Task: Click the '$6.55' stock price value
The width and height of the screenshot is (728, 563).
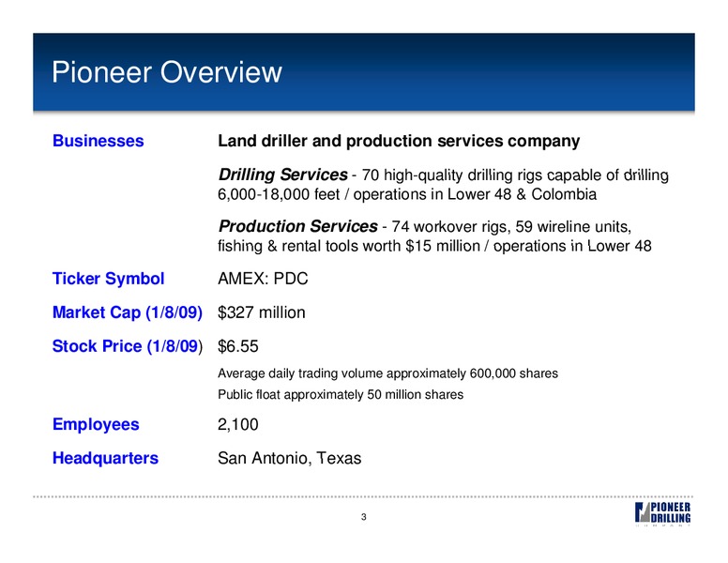Action: pos(237,346)
